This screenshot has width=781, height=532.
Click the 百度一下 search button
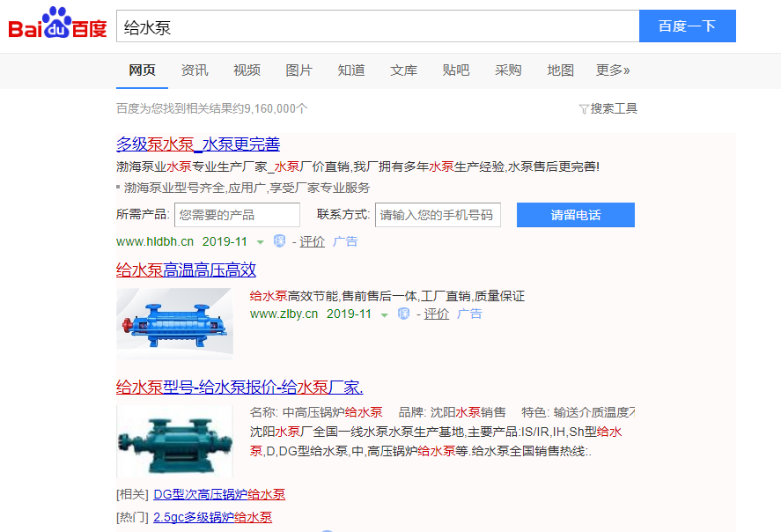click(688, 26)
